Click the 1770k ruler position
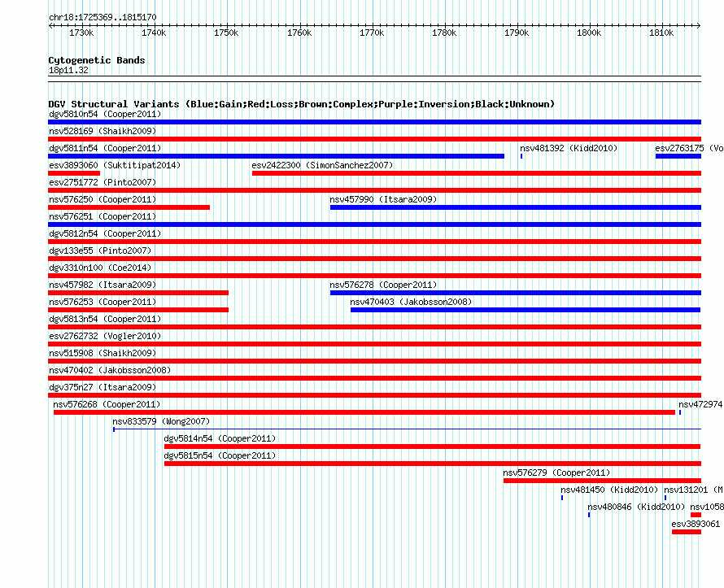Image resolution: width=724 pixels, height=588 pixels. click(372, 33)
